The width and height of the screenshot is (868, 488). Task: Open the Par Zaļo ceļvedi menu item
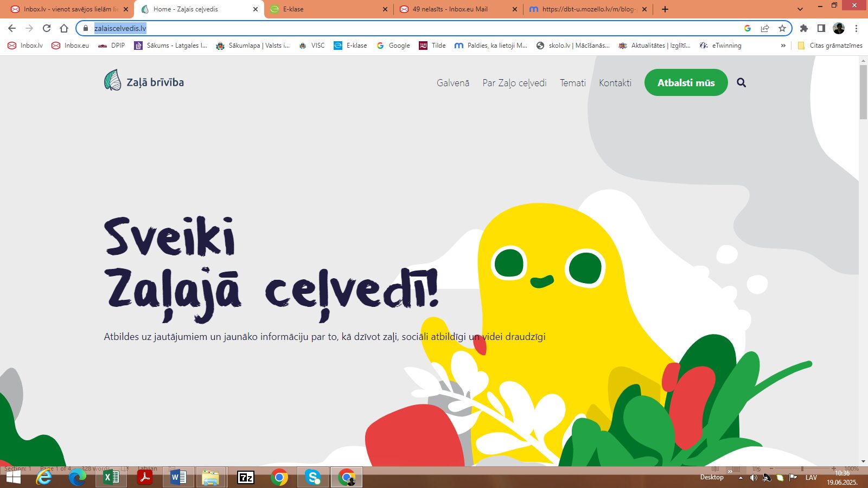coord(514,83)
